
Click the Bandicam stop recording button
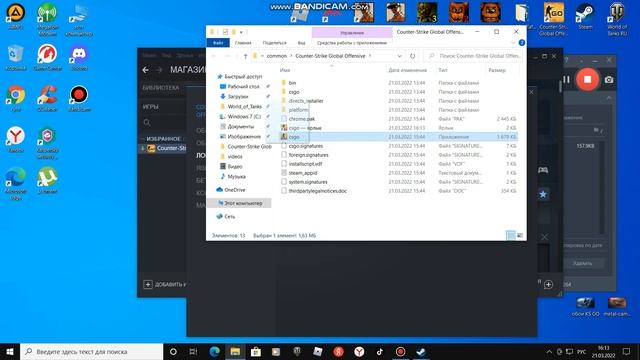pyautogui.click(x=587, y=79)
